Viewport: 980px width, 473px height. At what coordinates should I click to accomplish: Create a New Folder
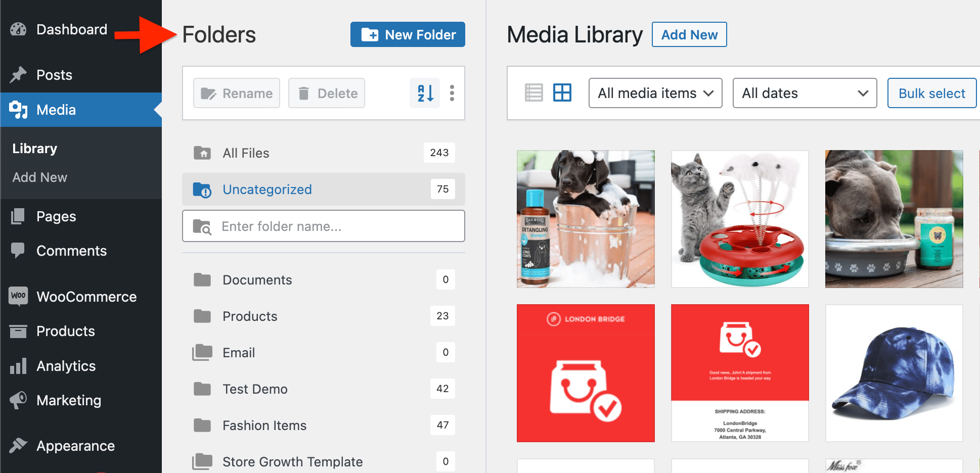pyautogui.click(x=408, y=34)
